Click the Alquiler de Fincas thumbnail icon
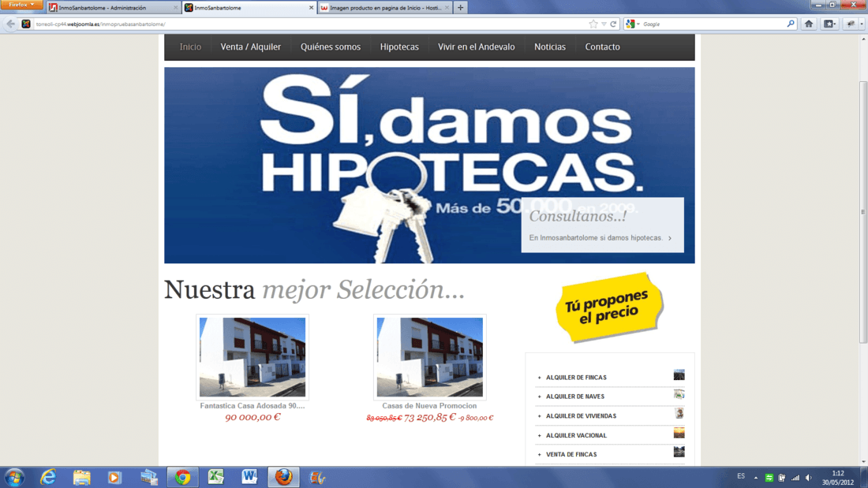 [x=679, y=375]
